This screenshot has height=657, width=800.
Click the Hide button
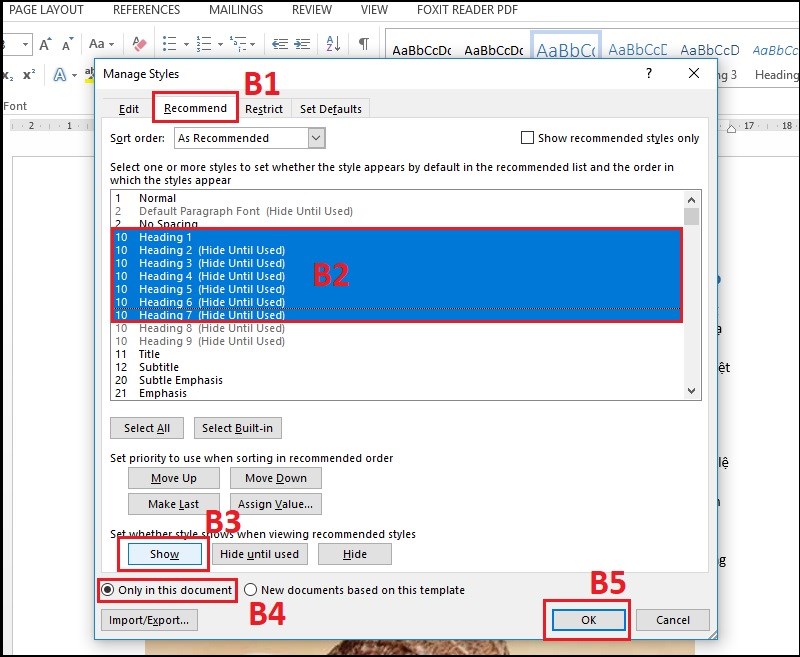(x=355, y=554)
